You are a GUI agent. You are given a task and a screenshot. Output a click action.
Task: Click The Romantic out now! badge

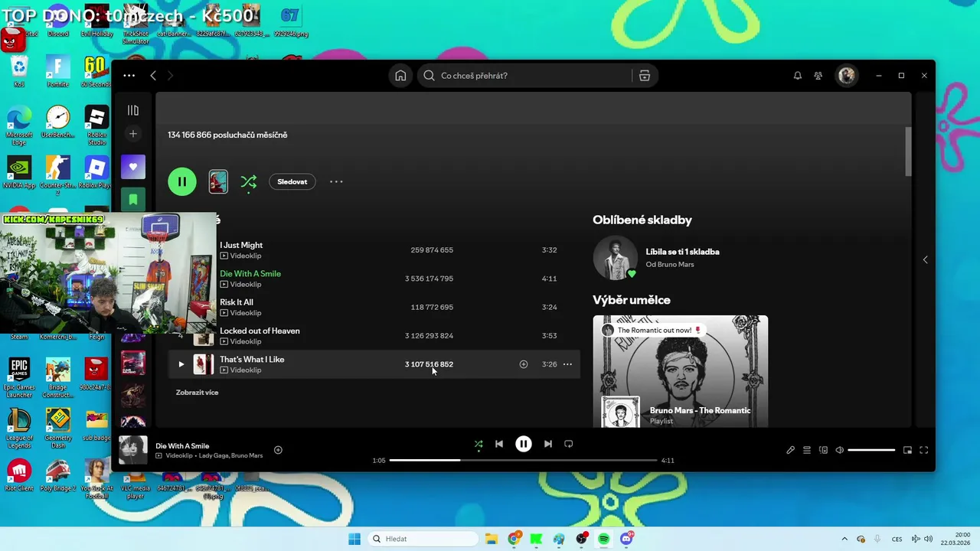(x=652, y=331)
